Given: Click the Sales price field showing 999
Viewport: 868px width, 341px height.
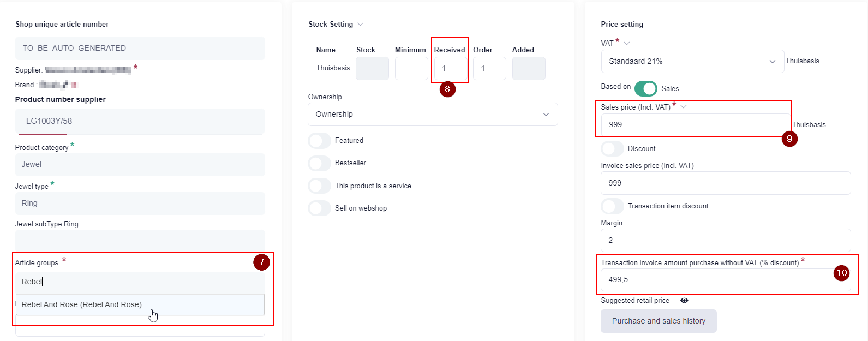Looking at the screenshot, I should (695, 125).
